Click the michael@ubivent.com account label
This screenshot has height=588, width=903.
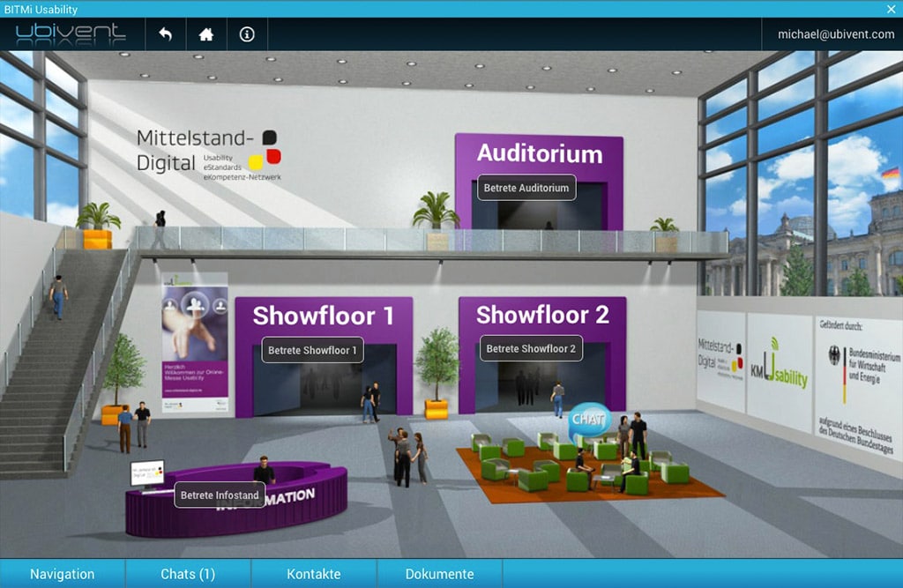tap(835, 34)
